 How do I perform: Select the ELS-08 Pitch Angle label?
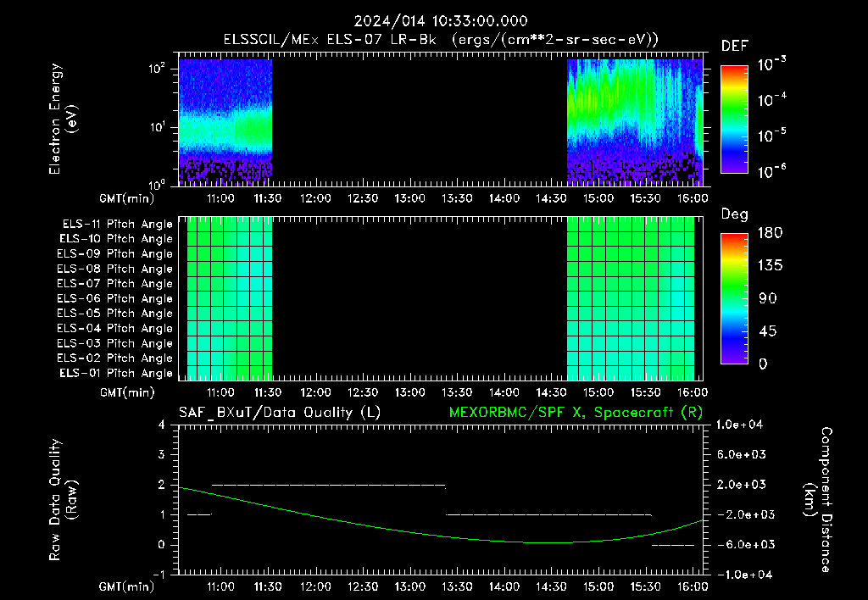click(114, 269)
